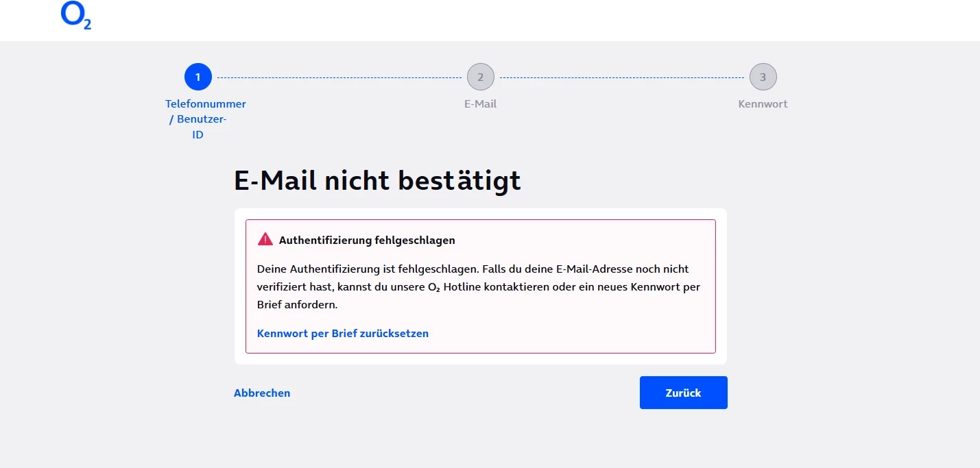
Task: Click the "Telefonnummer / Benutzer-ID" step label
Action: pyautogui.click(x=205, y=119)
